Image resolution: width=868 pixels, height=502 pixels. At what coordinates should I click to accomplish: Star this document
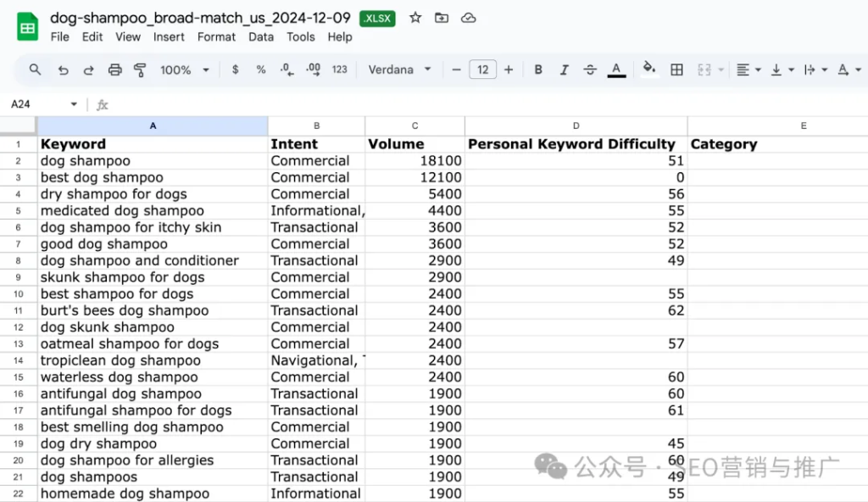(415, 18)
